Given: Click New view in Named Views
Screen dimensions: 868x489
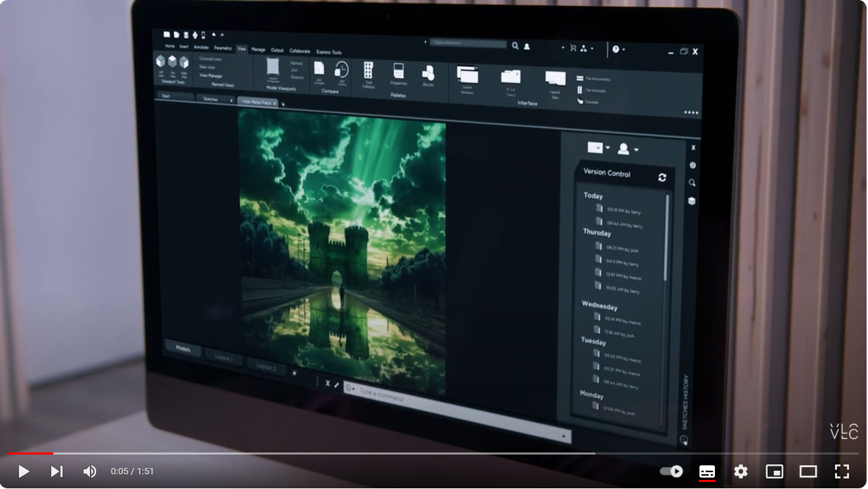Looking at the screenshot, I should point(207,67).
